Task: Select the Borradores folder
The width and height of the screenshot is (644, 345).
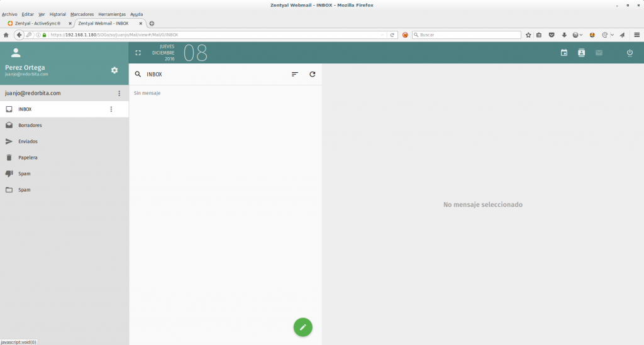Action: 30,125
